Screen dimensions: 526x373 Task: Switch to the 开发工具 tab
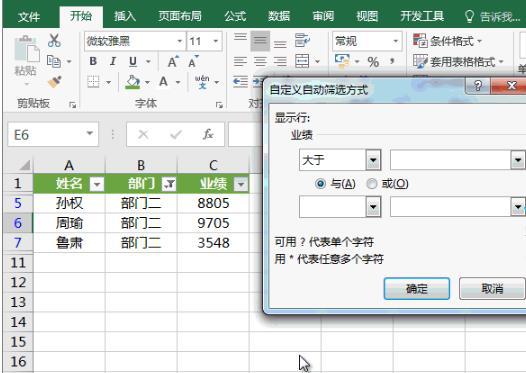(422, 16)
